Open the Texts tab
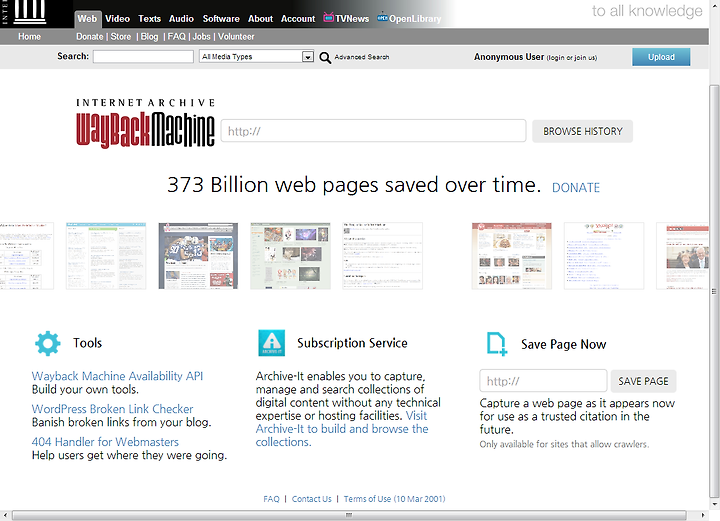The image size is (720, 521). click(149, 19)
